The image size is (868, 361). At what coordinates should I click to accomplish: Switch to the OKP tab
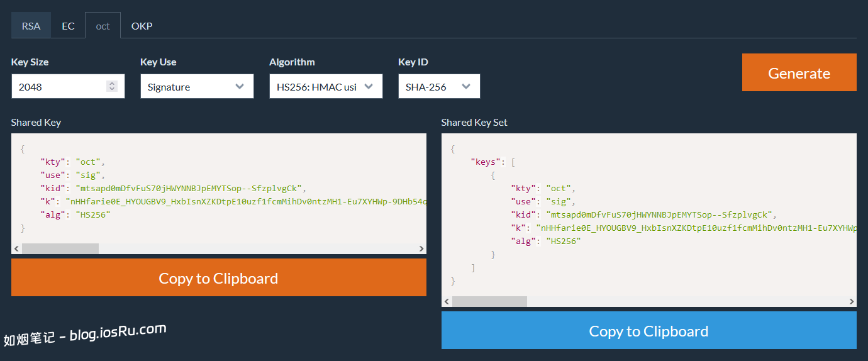(x=142, y=26)
